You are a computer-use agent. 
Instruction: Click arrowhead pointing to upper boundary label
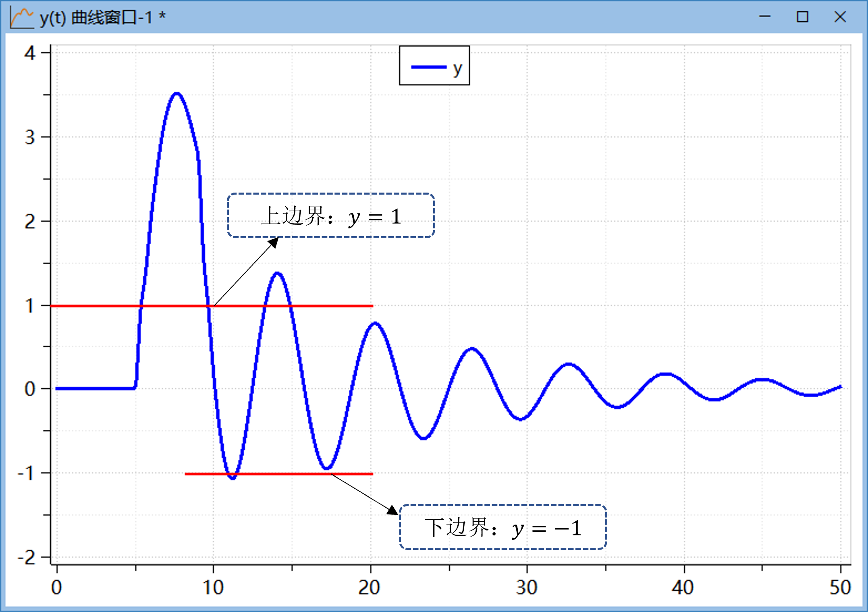pos(274,242)
